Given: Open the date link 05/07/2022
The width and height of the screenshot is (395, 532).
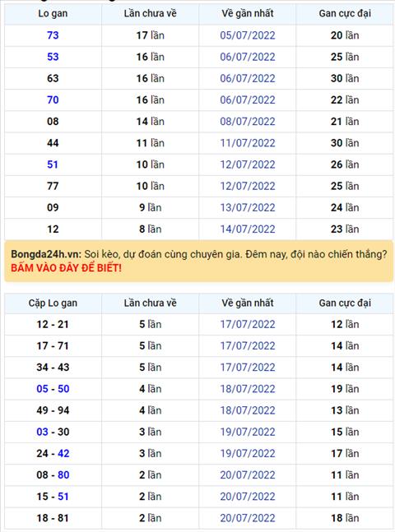Looking at the screenshot, I should click(x=247, y=35).
